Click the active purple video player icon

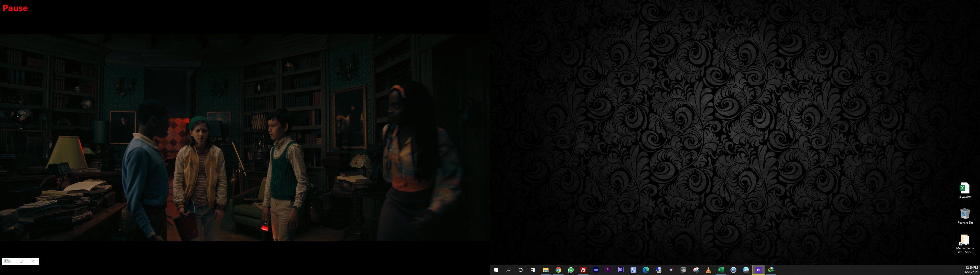[758, 270]
